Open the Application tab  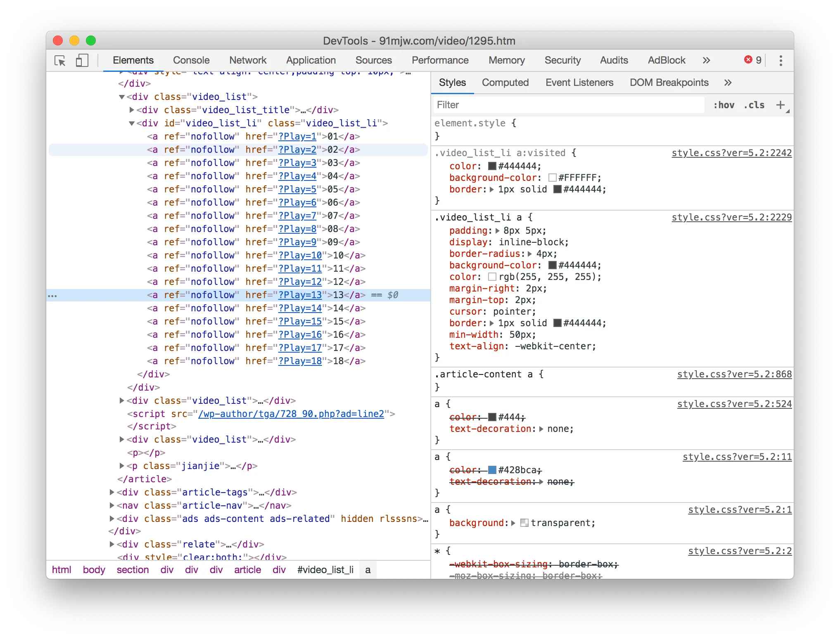pyautogui.click(x=311, y=60)
